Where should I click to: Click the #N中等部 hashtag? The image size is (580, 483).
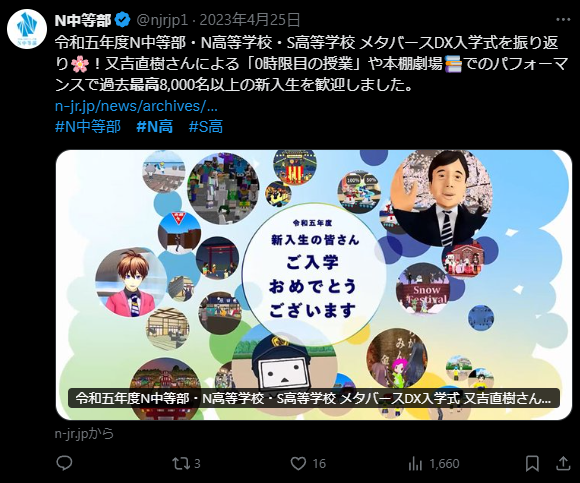coord(88,126)
